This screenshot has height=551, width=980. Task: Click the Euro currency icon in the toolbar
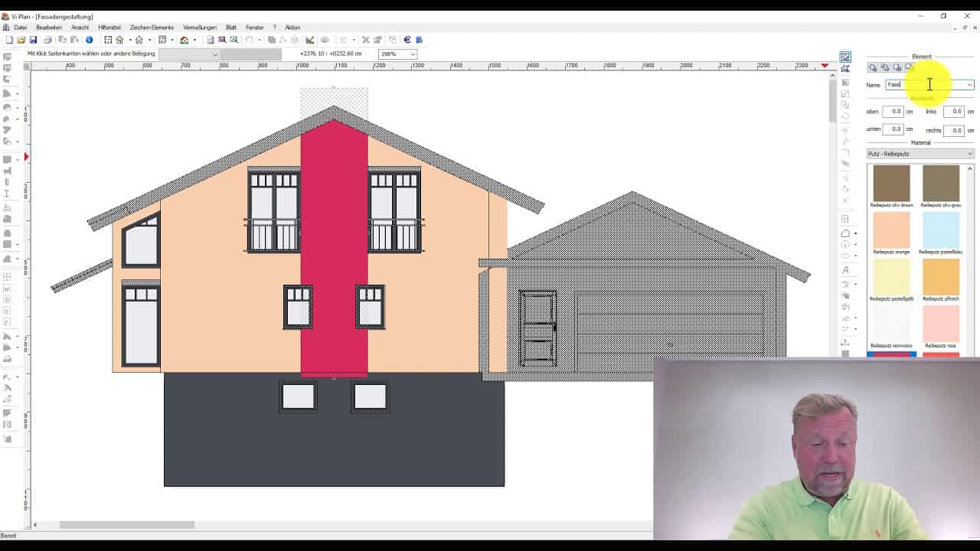tap(407, 39)
